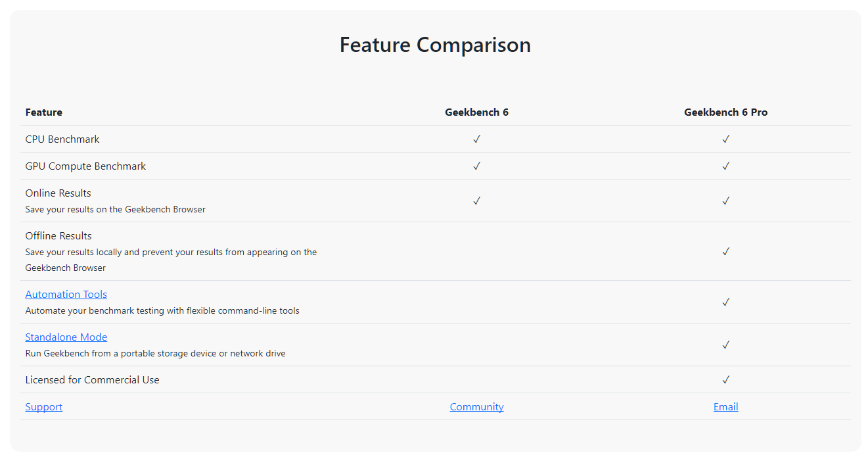The image size is (868, 459).
Task: Click the Geekbench 6 column header
Action: 476,112
